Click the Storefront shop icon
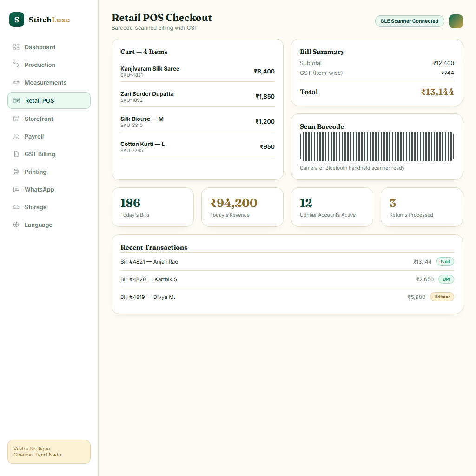 tap(16, 119)
